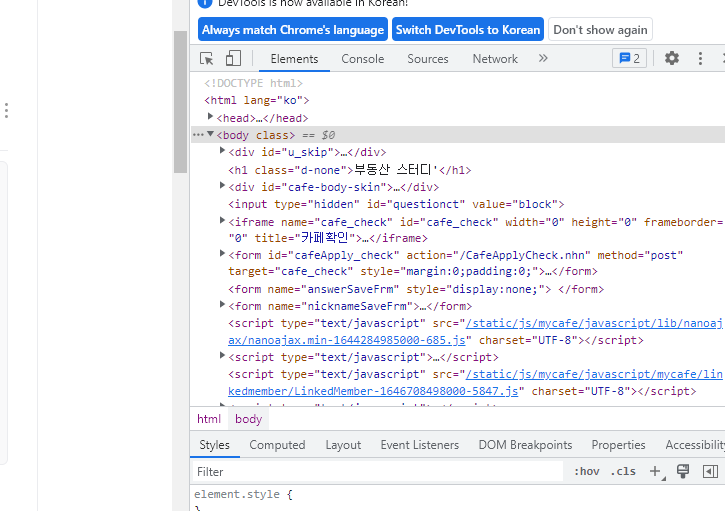
Task: Show more tabs chevron
Action: [543, 58]
